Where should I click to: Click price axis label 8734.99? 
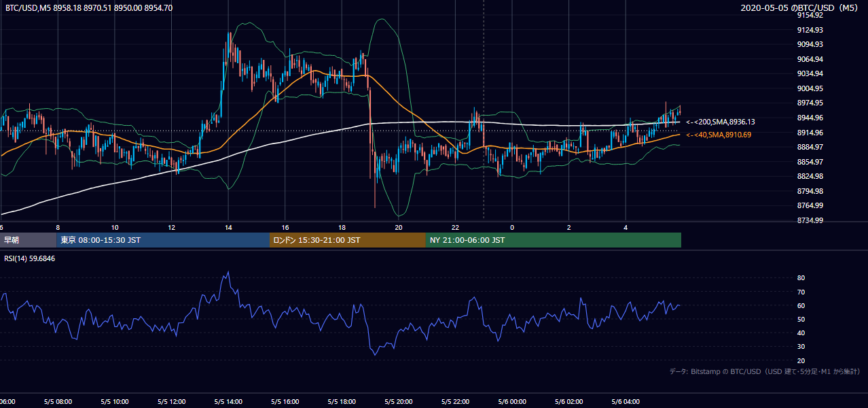(810, 220)
